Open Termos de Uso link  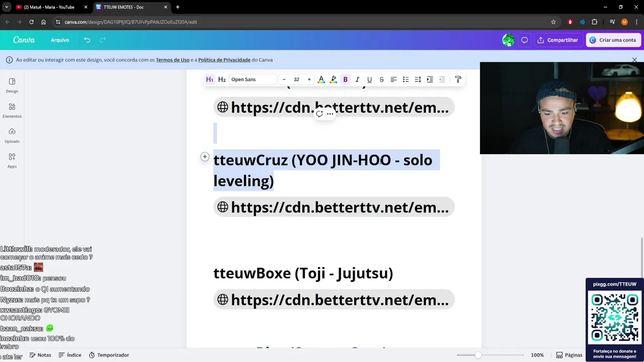tap(173, 60)
